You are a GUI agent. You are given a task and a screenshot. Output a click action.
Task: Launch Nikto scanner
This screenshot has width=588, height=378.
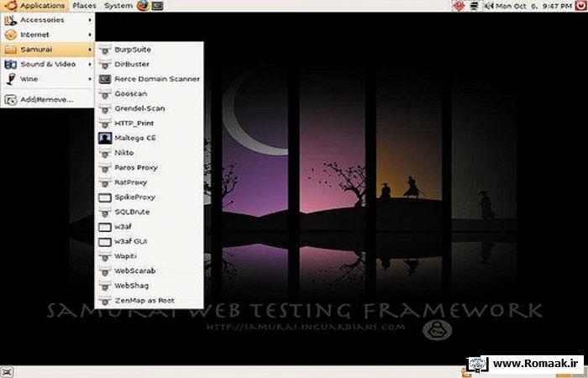tap(150, 153)
